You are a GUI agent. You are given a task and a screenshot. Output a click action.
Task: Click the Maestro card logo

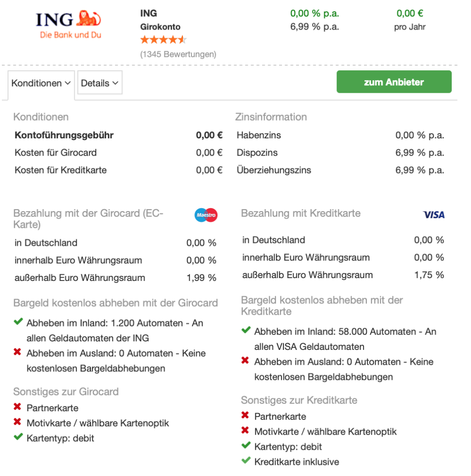tap(206, 215)
